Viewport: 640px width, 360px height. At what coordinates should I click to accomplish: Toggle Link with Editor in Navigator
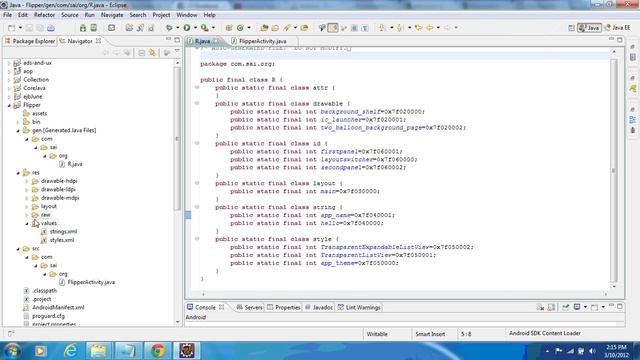152,53
